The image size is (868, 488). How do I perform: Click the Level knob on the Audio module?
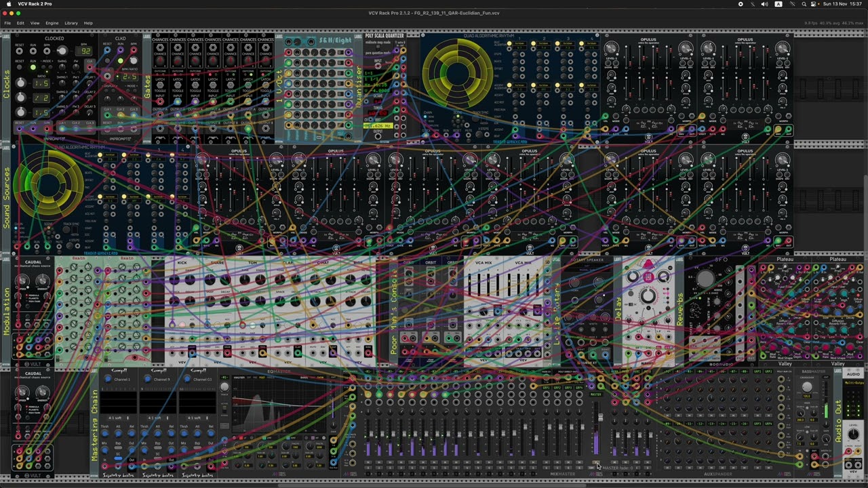[x=853, y=434]
